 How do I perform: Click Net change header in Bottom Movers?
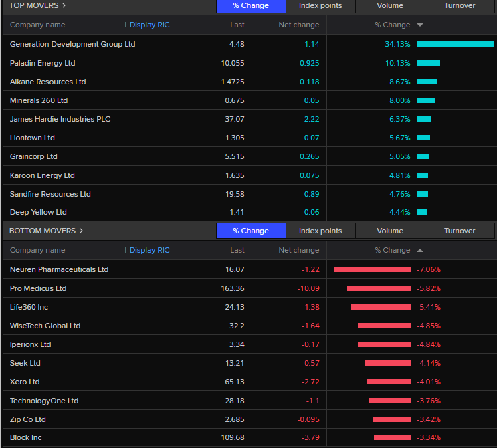[299, 250]
